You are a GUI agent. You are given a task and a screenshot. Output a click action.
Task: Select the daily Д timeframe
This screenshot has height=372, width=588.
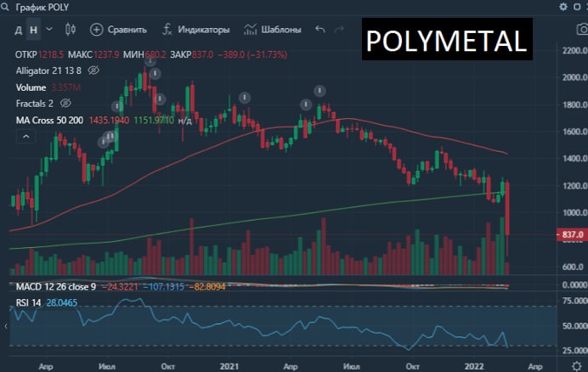(18, 30)
